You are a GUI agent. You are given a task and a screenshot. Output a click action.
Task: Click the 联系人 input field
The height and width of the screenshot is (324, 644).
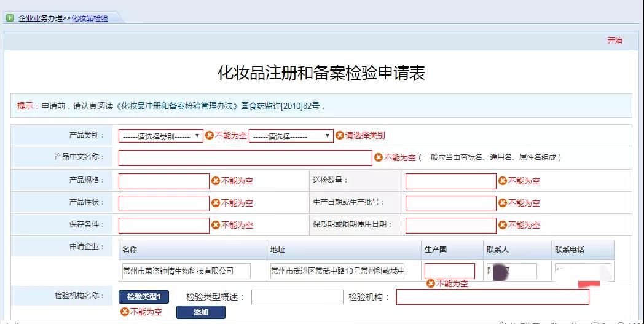(512, 271)
